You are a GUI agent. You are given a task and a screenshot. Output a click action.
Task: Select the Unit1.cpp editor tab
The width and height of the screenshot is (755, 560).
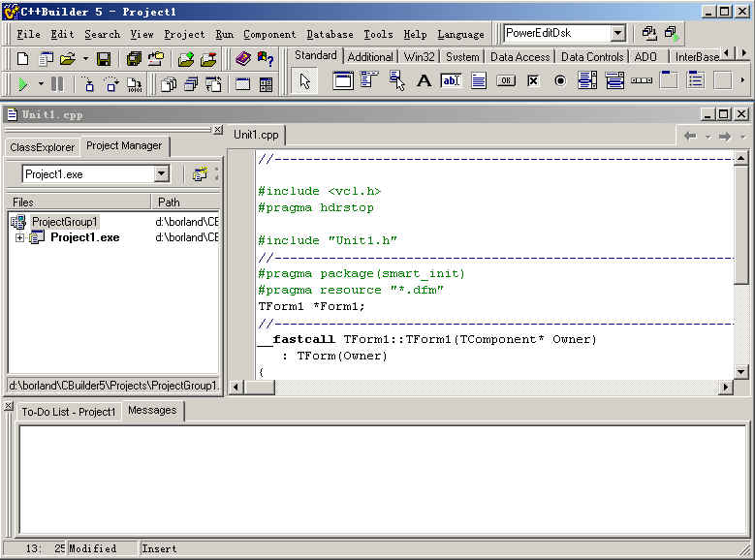click(256, 135)
